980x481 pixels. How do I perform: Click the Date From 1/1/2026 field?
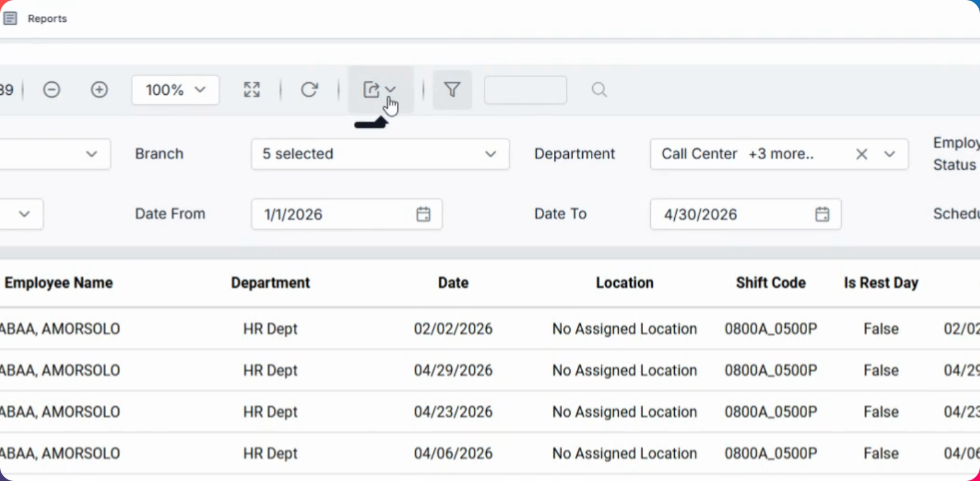(334, 214)
